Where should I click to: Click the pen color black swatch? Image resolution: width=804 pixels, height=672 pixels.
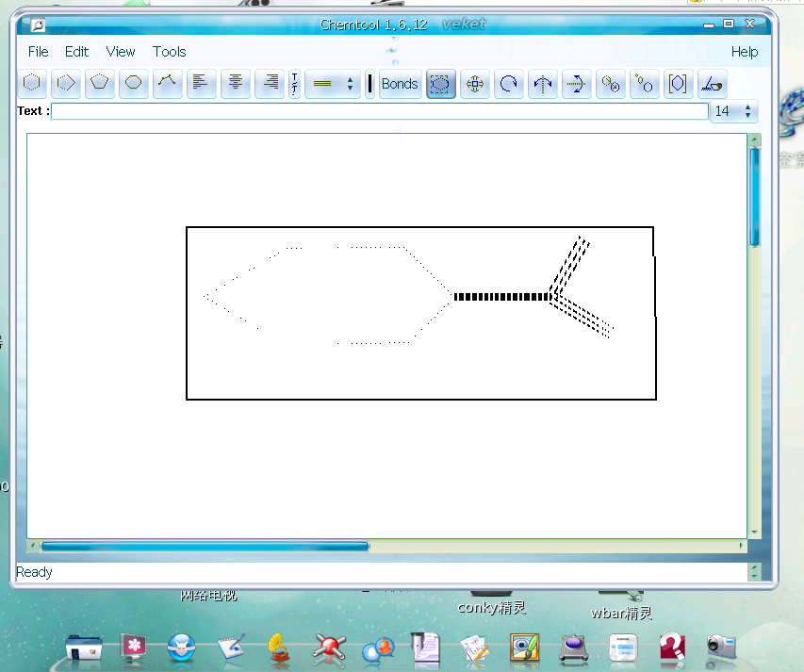pyautogui.click(x=369, y=84)
